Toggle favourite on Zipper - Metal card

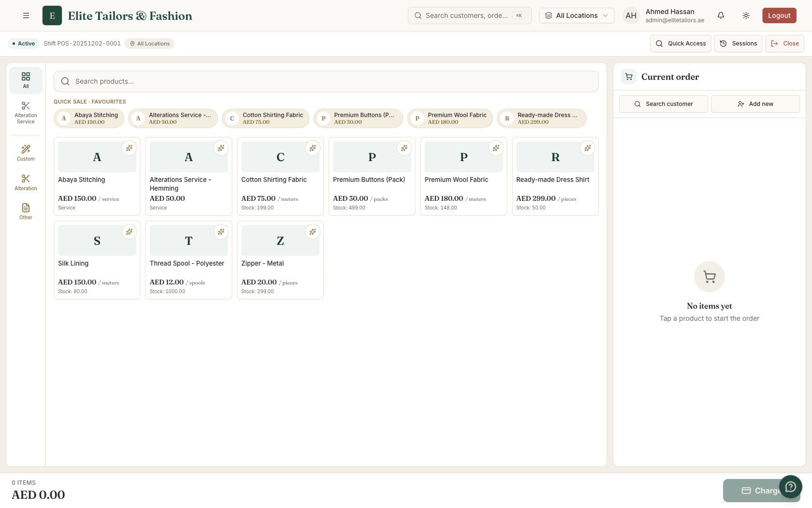point(313,232)
